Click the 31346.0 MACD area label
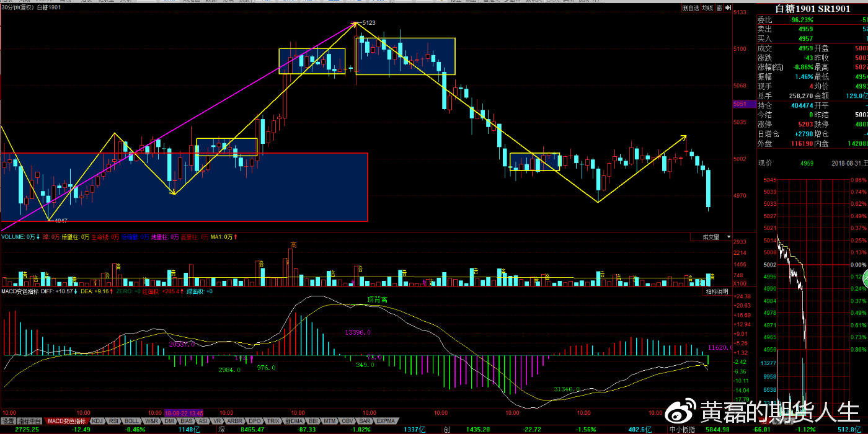868x434 pixels. [x=567, y=389]
